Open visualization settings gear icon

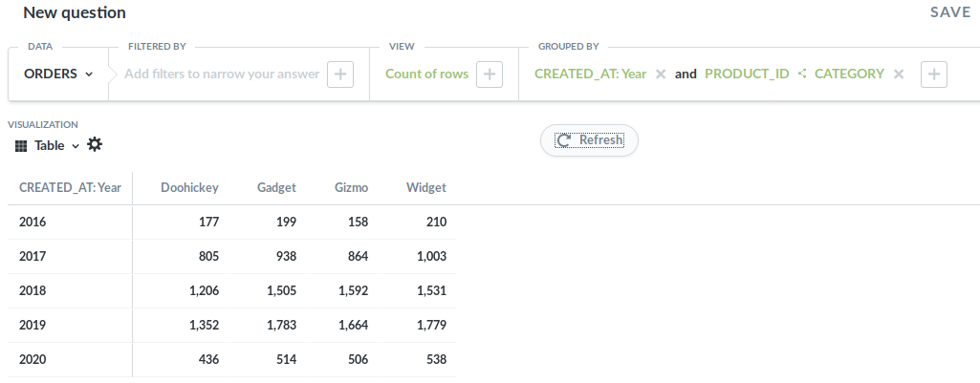95,145
